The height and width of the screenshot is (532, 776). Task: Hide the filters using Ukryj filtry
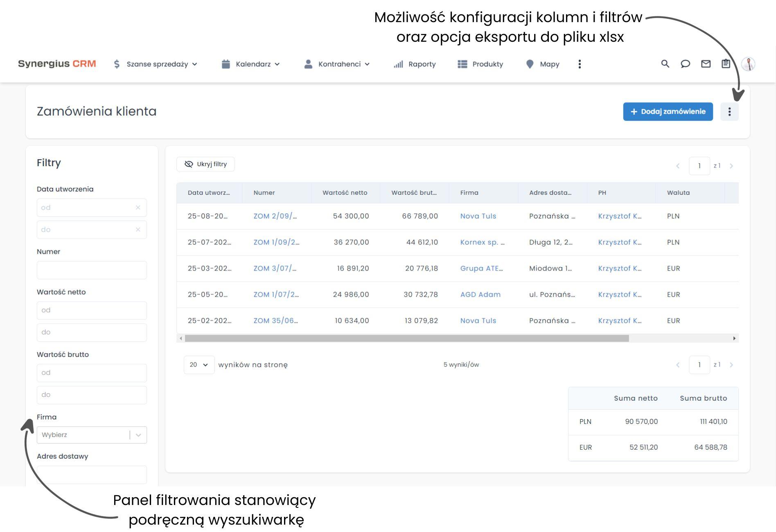coord(205,164)
